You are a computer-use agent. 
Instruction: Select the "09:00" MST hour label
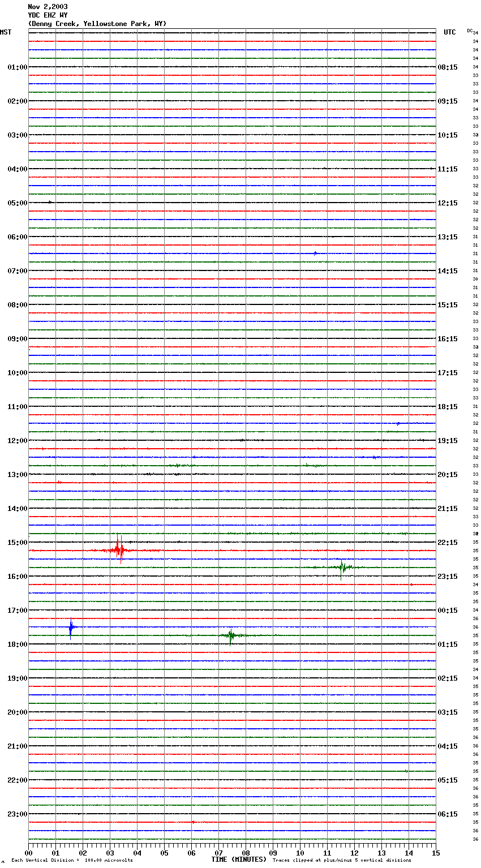[x=18, y=339]
